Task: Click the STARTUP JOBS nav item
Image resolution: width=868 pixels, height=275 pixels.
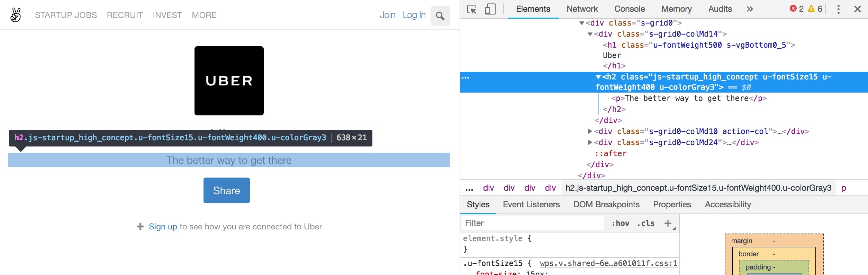Action: (x=66, y=15)
